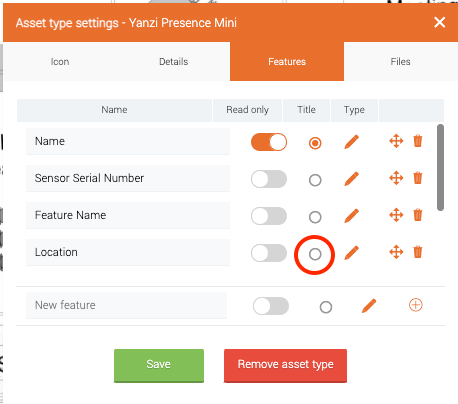The width and height of the screenshot is (458, 404).
Task: Delete the Location feature
Action: click(418, 252)
